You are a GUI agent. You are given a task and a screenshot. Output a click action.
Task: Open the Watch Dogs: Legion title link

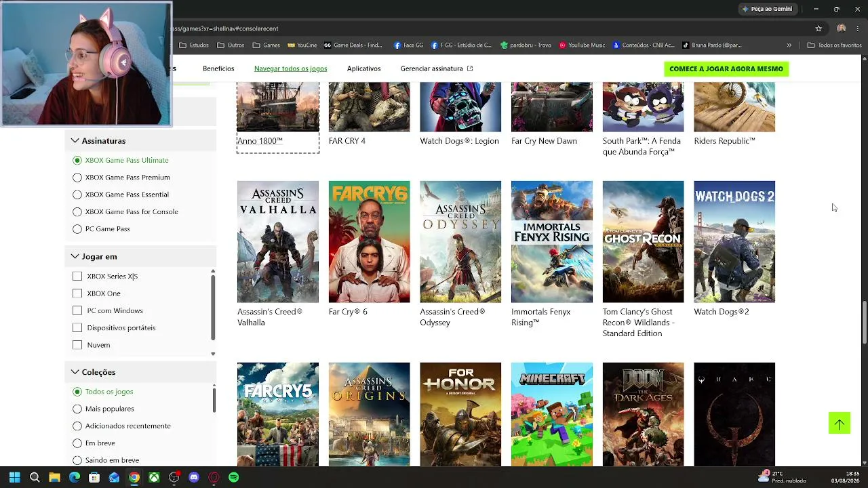459,141
